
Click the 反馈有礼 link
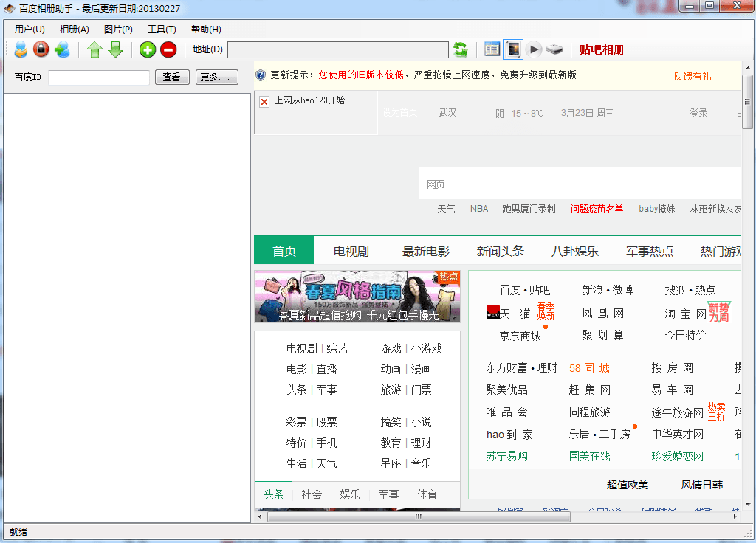[692, 76]
